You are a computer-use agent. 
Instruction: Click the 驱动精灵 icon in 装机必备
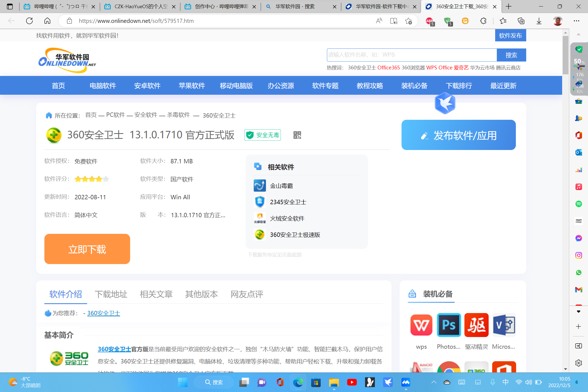click(476, 325)
